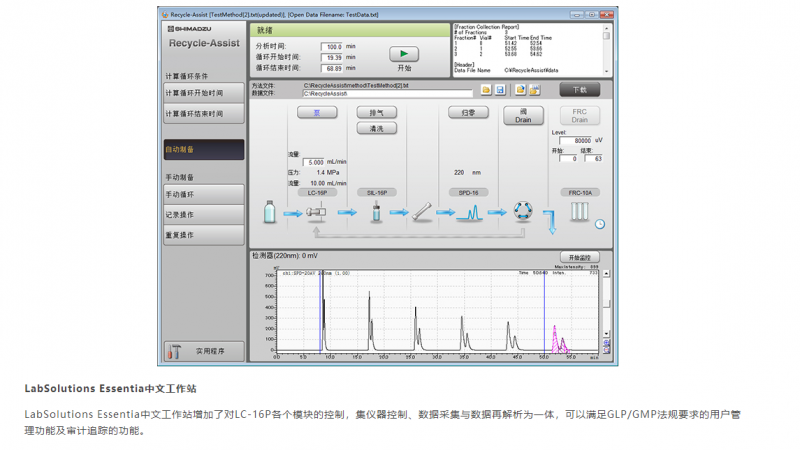The height and width of the screenshot is (450, 800).
Task: Select 计算循环结束时间 in sidebar
Action: click(x=204, y=114)
